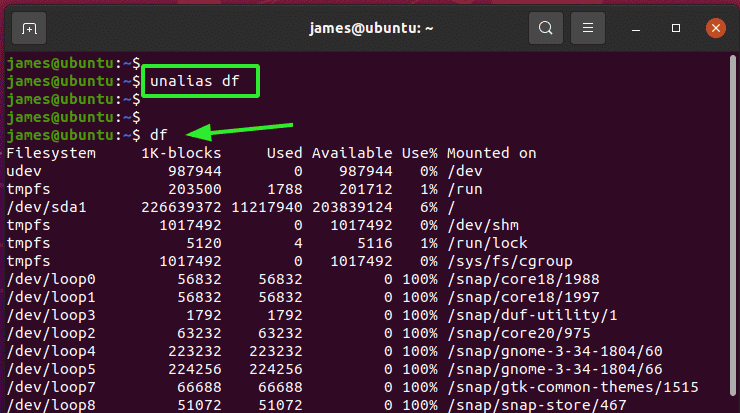Click the udev filesystem row
Image resolution: width=740 pixels, height=413 pixels.
(244, 171)
